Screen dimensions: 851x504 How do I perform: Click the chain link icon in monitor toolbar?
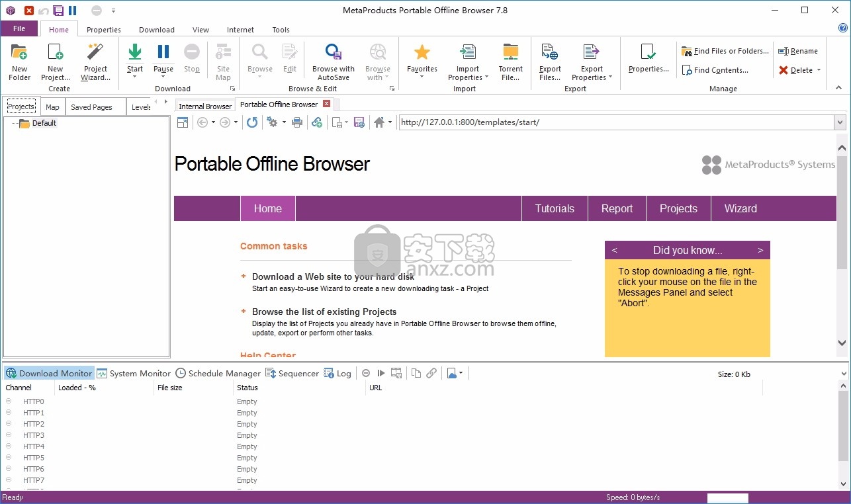tap(431, 373)
